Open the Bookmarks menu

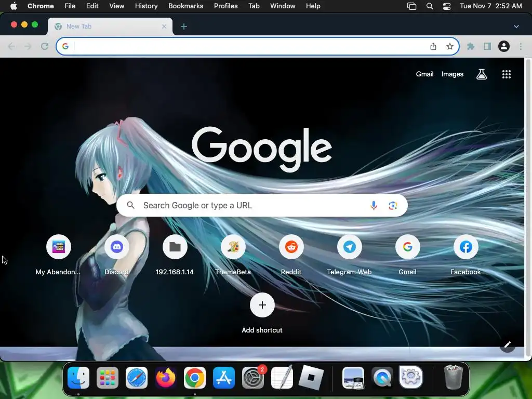(186, 6)
